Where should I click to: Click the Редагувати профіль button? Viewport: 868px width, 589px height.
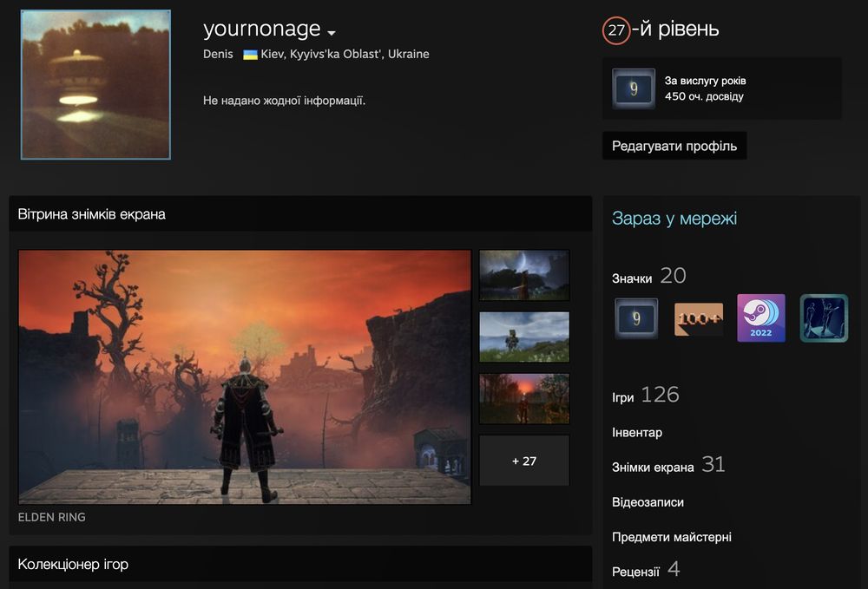pos(674,146)
